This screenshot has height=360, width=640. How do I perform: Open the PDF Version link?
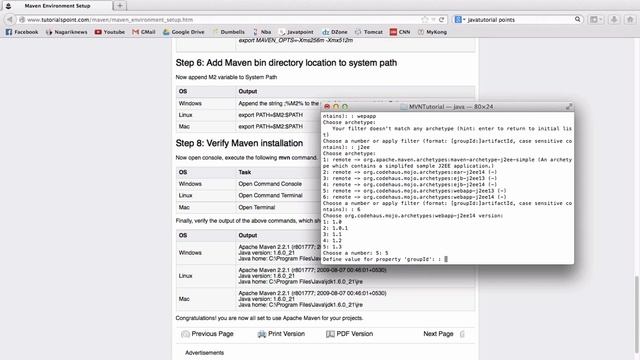tap(354, 334)
